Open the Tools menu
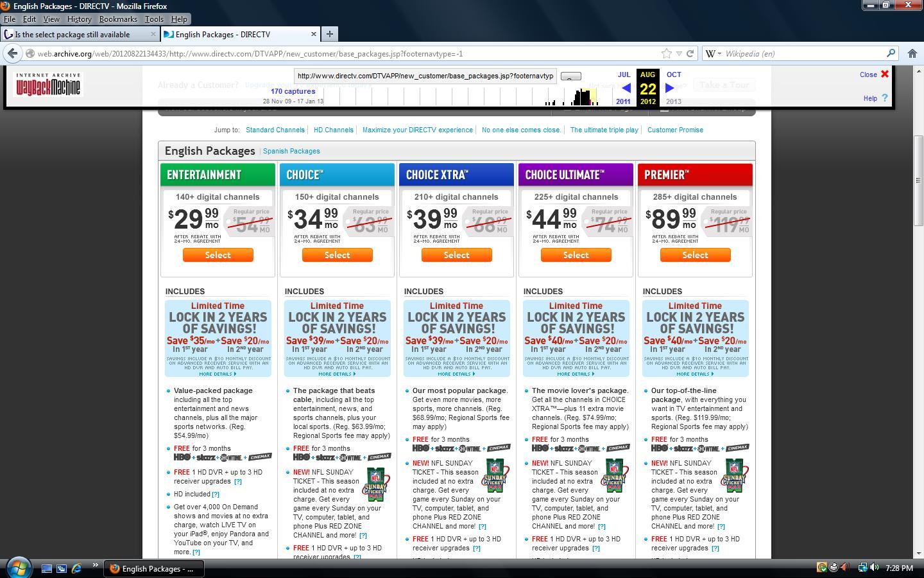 pyautogui.click(x=154, y=19)
